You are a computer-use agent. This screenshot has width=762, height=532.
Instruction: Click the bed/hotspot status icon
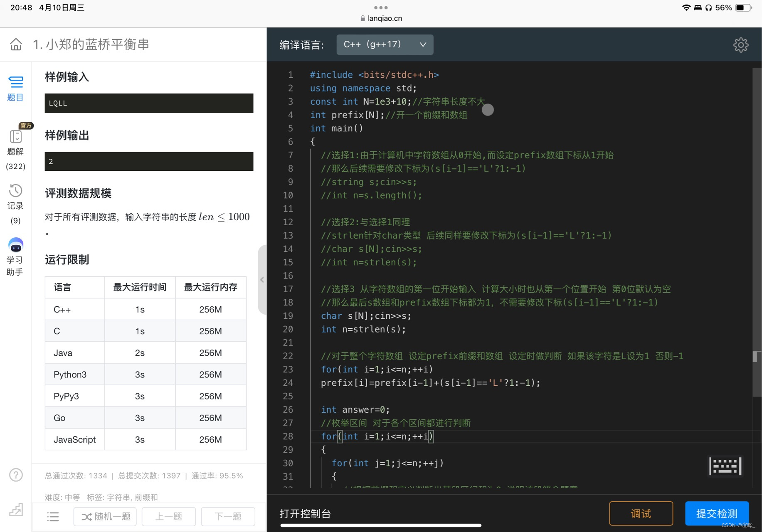[698, 7]
